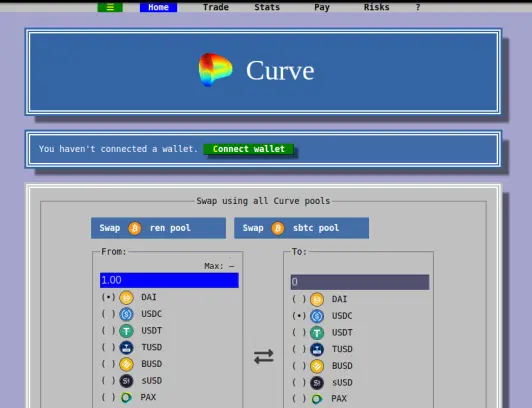The width and height of the screenshot is (532, 408).
Task: Click the DAI label in From list
Action: tap(149, 297)
